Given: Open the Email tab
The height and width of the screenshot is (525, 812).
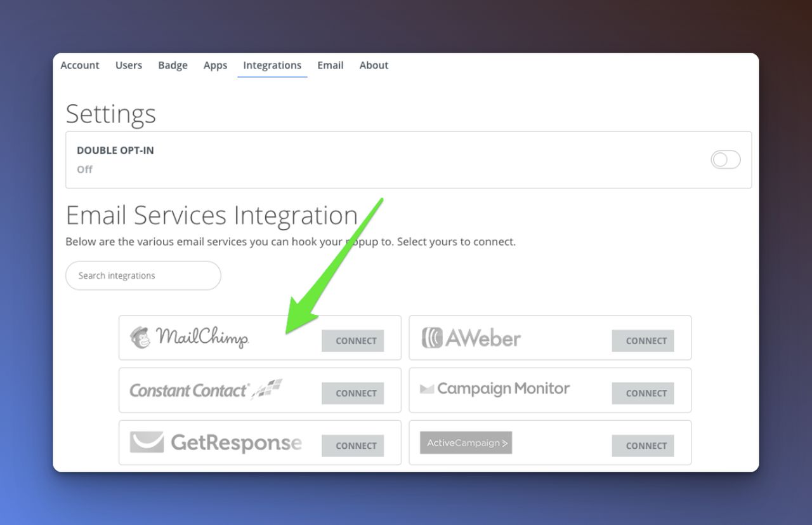Looking at the screenshot, I should pos(331,65).
